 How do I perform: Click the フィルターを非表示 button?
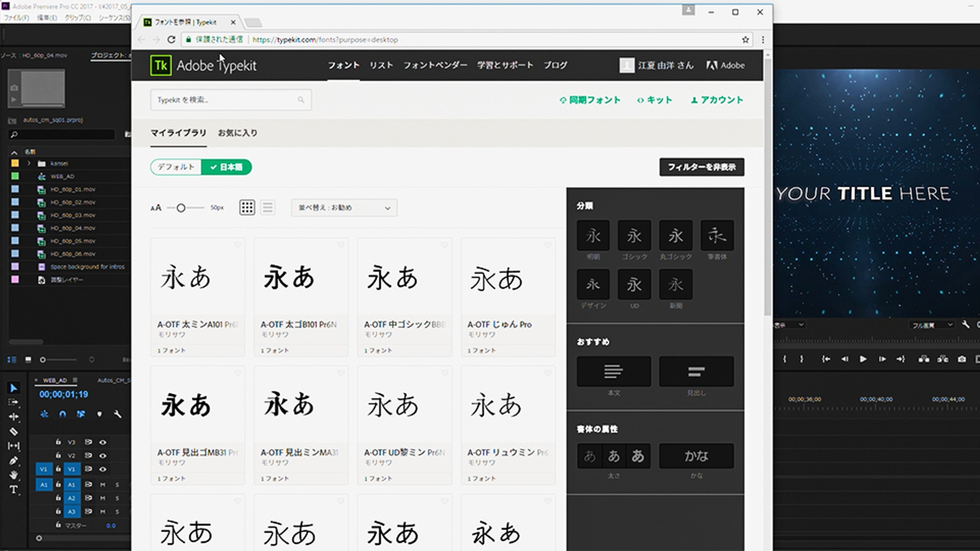701,167
